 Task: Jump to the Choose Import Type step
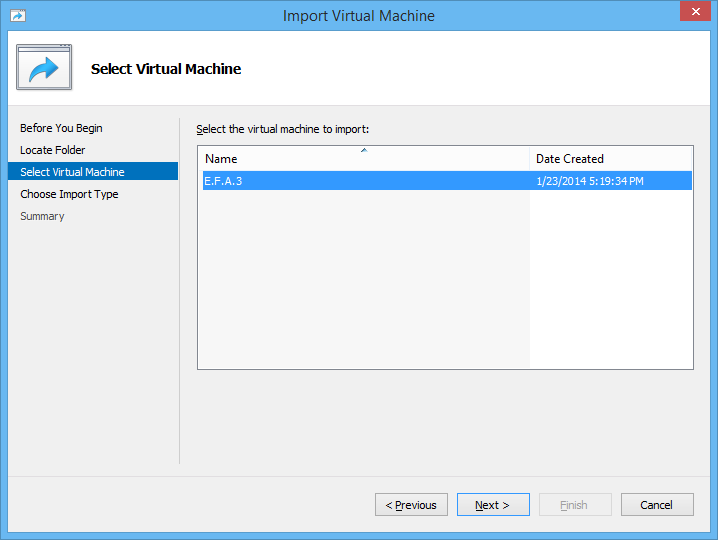point(69,194)
